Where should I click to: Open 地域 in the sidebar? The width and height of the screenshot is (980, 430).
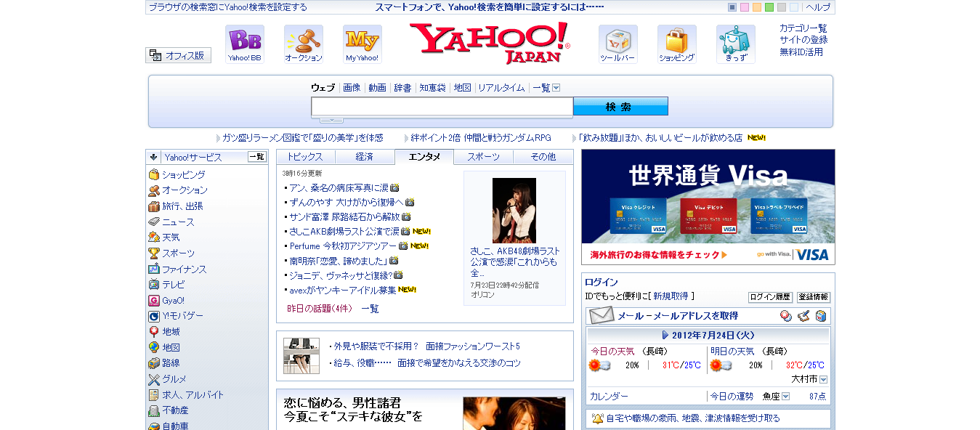(x=171, y=332)
